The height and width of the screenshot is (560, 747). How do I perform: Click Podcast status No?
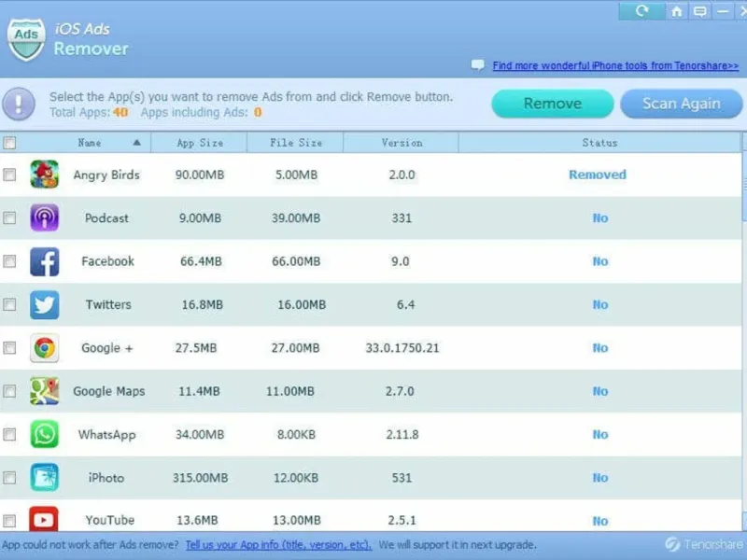tap(600, 218)
